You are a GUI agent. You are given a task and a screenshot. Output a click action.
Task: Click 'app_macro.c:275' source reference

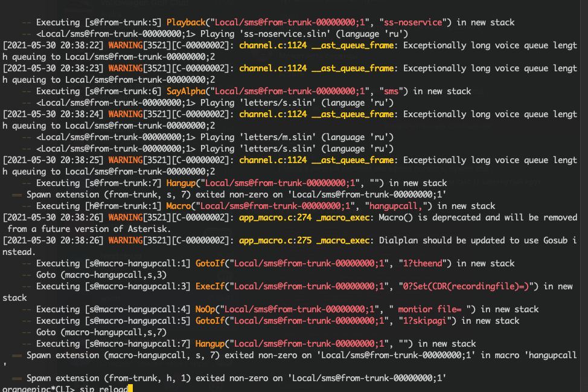[275, 240]
